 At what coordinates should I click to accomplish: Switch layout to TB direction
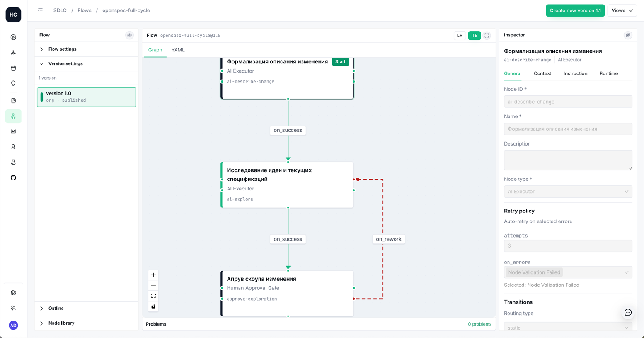pyautogui.click(x=475, y=36)
